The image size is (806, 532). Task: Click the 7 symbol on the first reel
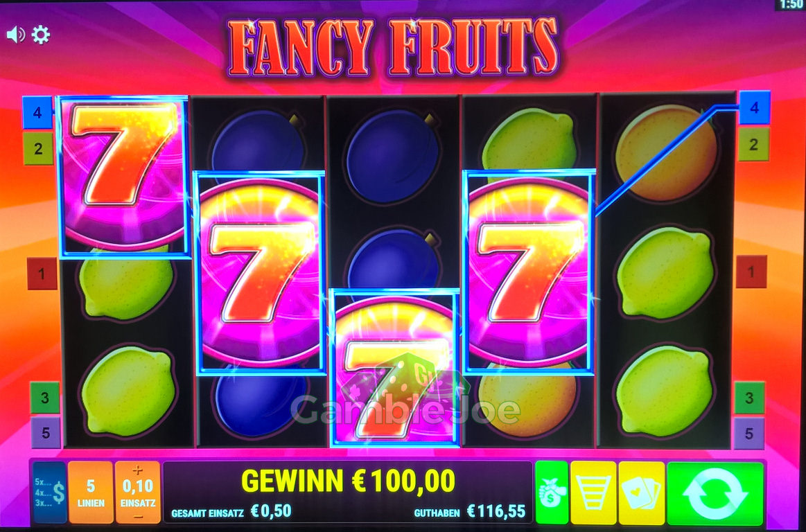click(x=124, y=175)
